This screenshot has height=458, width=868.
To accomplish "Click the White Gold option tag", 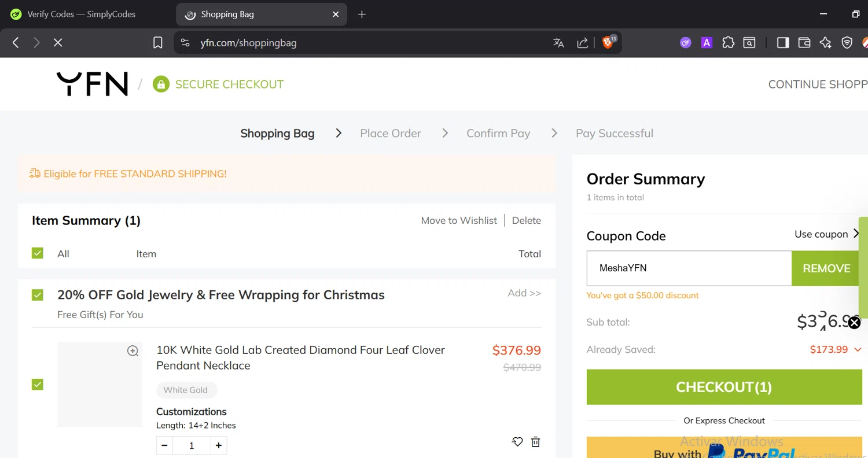I will click(x=186, y=390).
